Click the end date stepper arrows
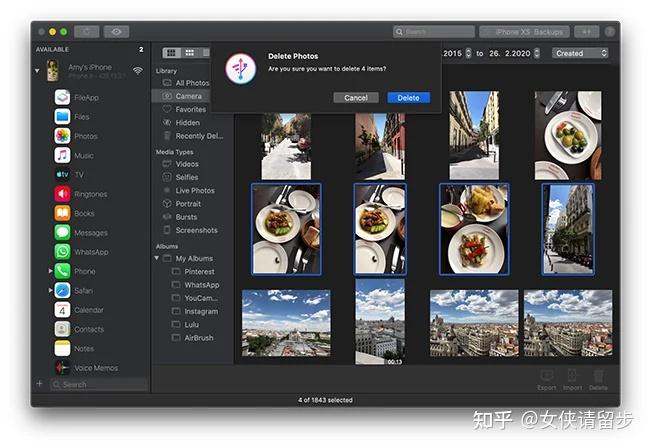 [x=536, y=53]
